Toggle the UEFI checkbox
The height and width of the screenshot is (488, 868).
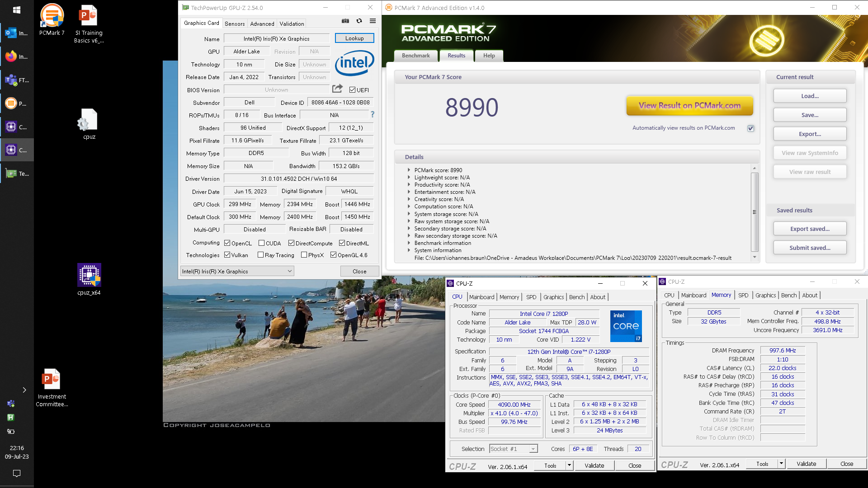352,90
